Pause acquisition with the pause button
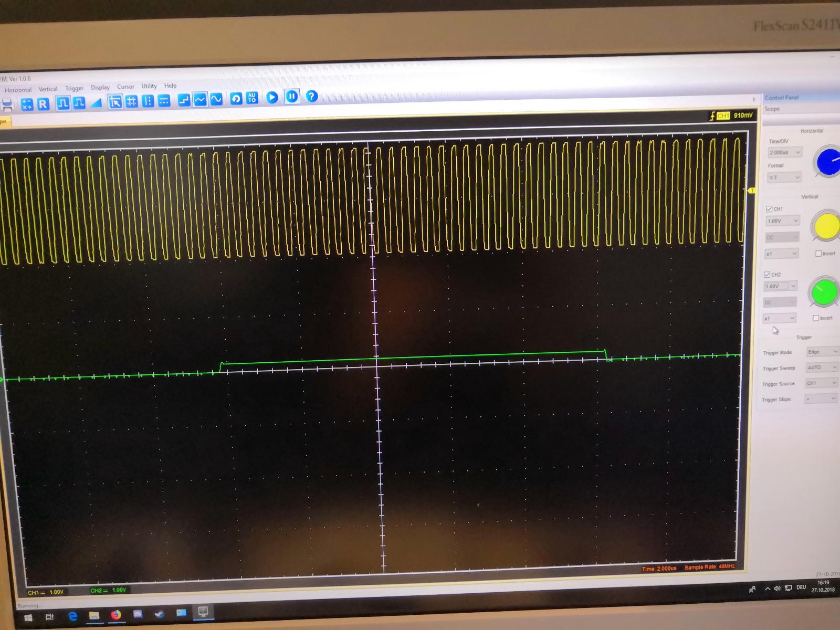 point(292,97)
